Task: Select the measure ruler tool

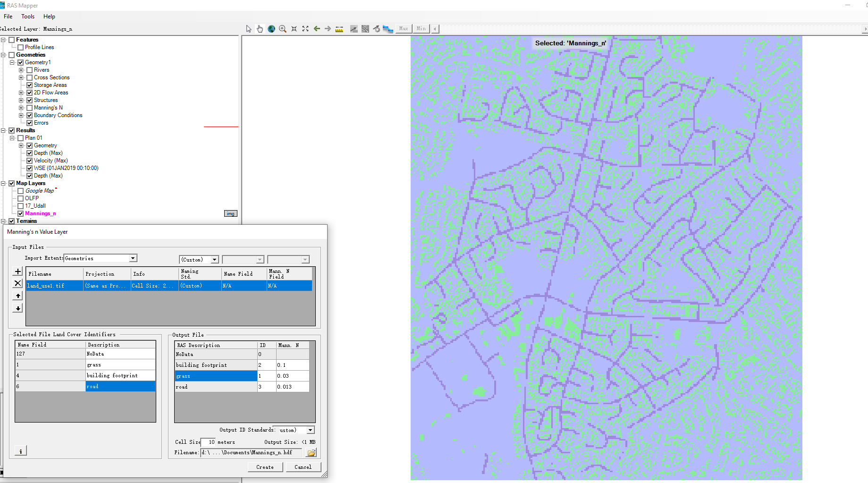Action: (x=339, y=29)
